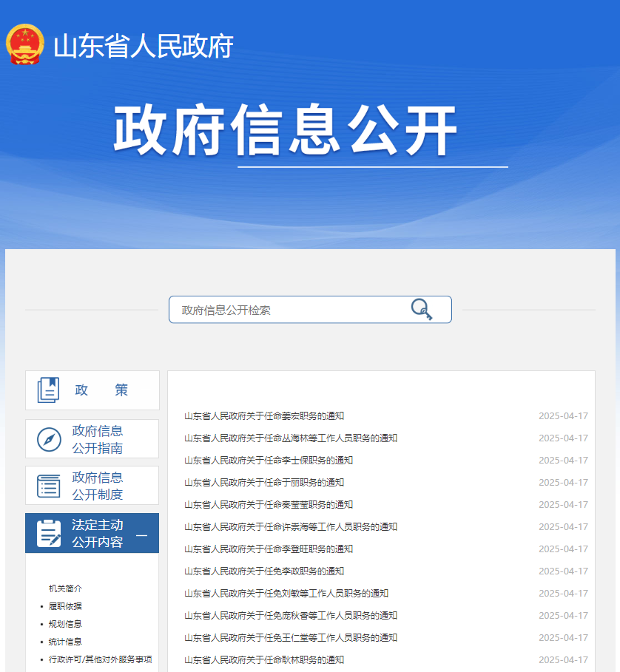Click the 政策 document bookmark icon
Viewport: 620px width, 672px height.
pos(49,390)
